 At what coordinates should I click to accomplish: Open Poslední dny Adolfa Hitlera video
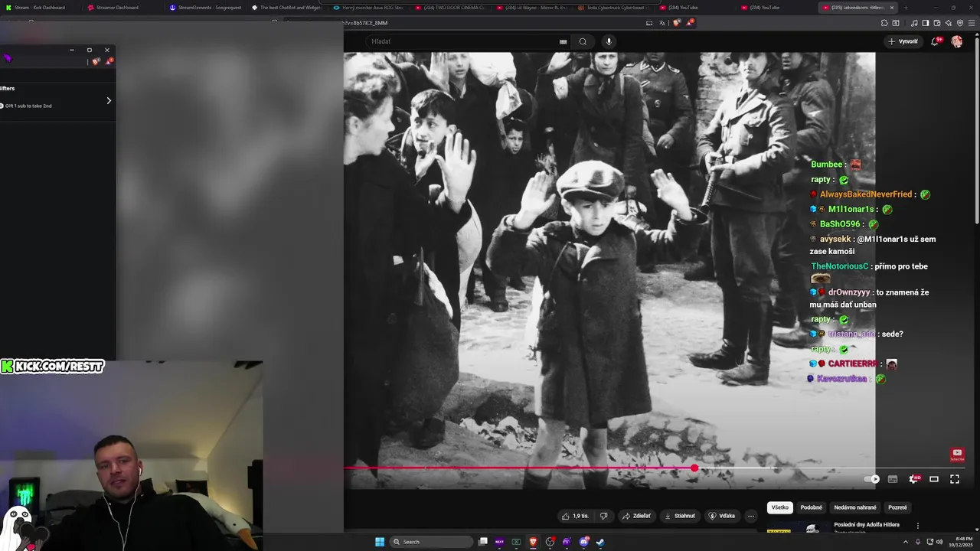point(867,525)
